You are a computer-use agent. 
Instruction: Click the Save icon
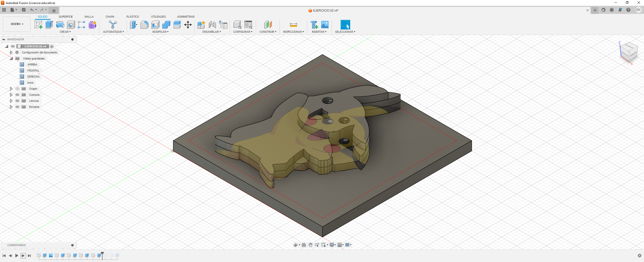pos(24,10)
